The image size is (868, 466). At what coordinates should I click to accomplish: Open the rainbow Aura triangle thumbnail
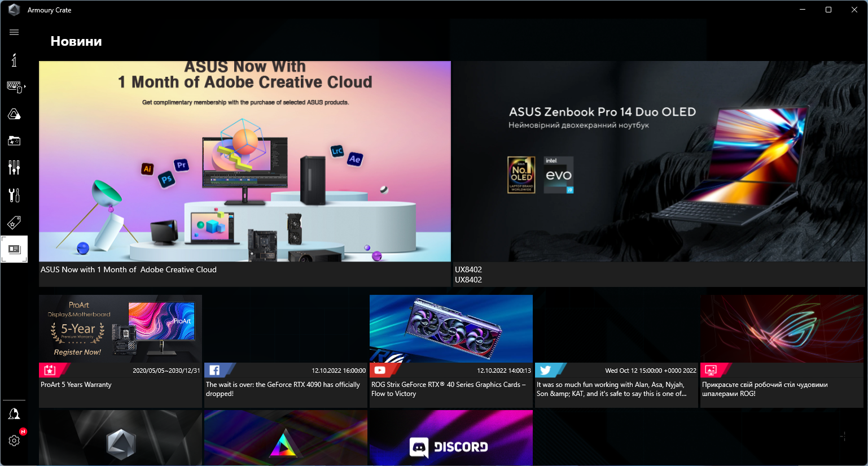tap(286, 438)
